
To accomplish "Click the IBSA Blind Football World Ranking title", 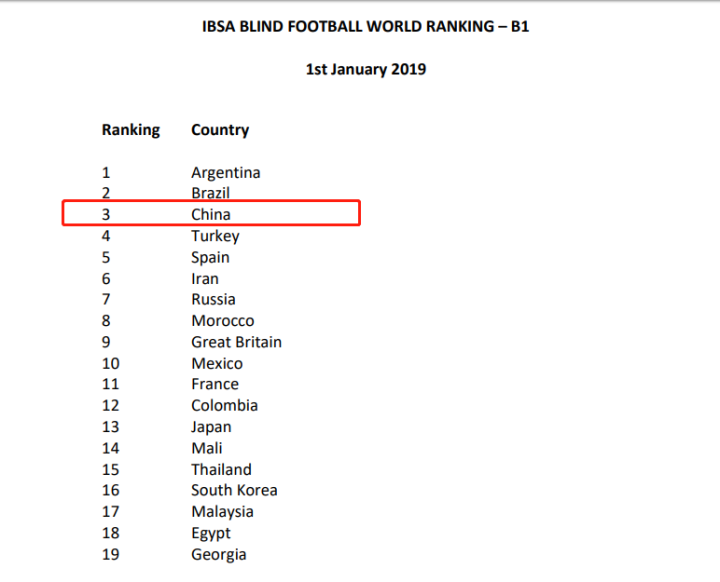I will click(365, 27).
